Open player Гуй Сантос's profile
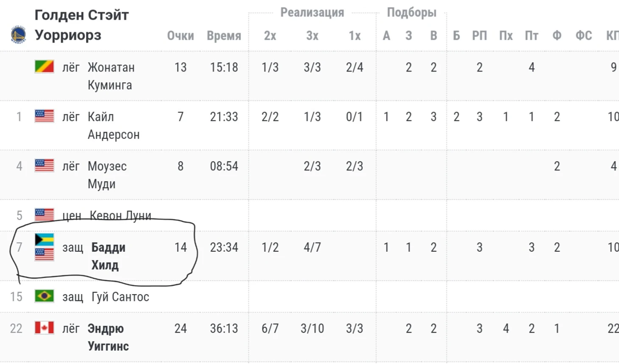Screen dimensions: 619x364 coord(120,297)
